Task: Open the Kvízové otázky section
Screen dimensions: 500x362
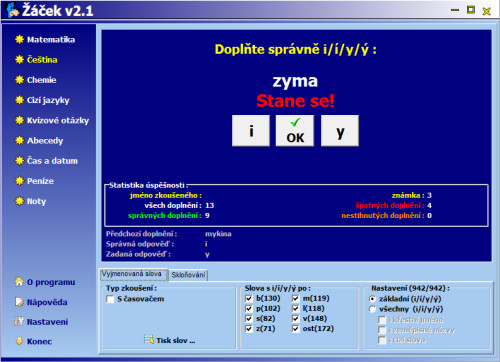Action: (x=58, y=121)
